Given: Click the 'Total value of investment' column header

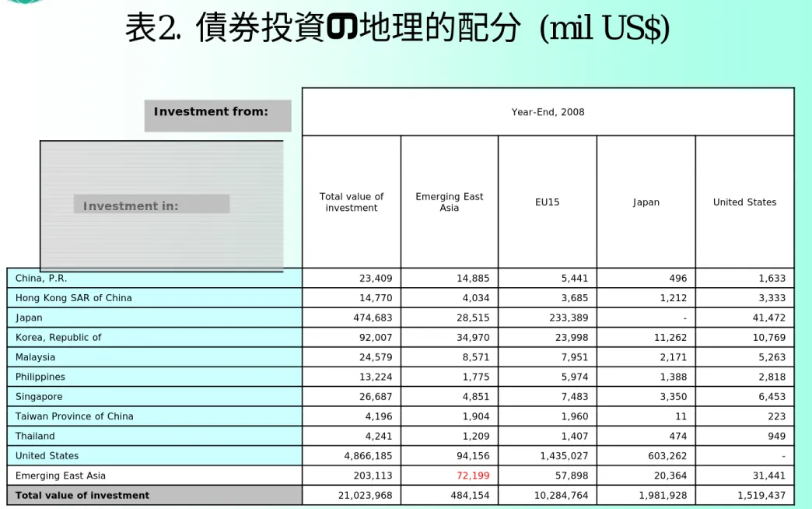Looking at the screenshot, I should pyautogui.click(x=351, y=202).
